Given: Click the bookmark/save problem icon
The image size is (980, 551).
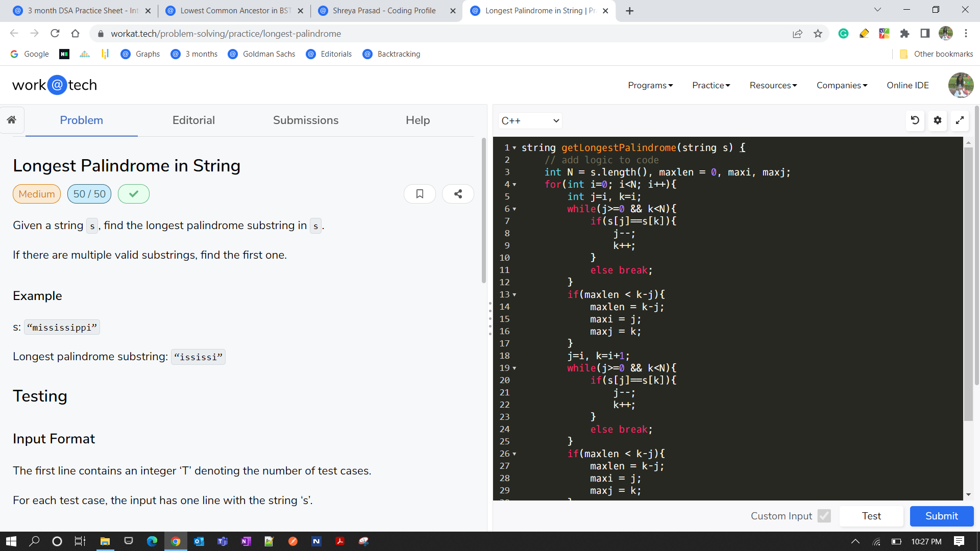Looking at the screenshot, I should point(420,194).
